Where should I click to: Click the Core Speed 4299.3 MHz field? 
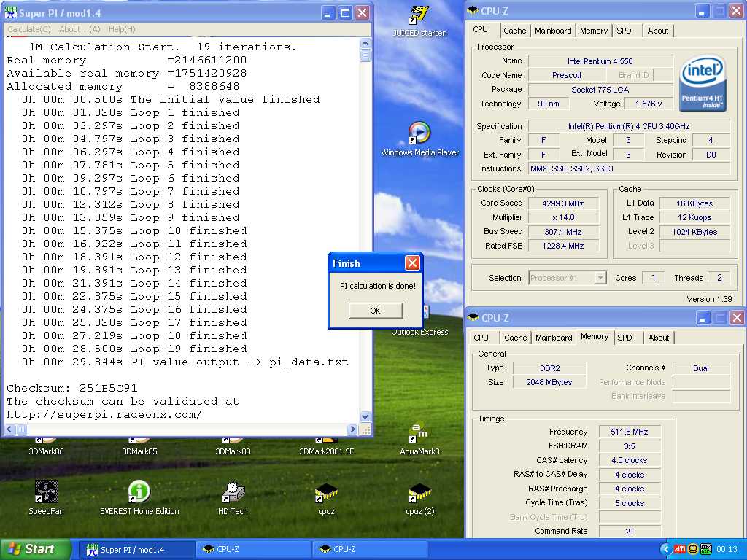pyautogui.click(x=563, y=203)
